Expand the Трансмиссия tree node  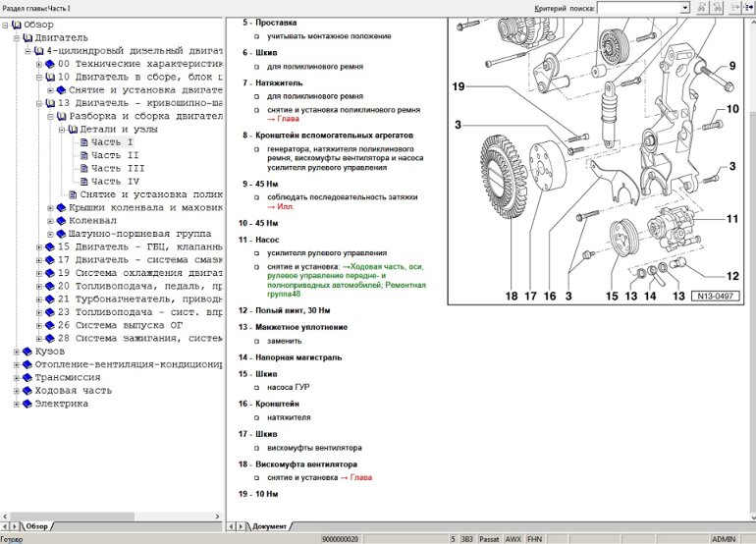click(17, 378)
